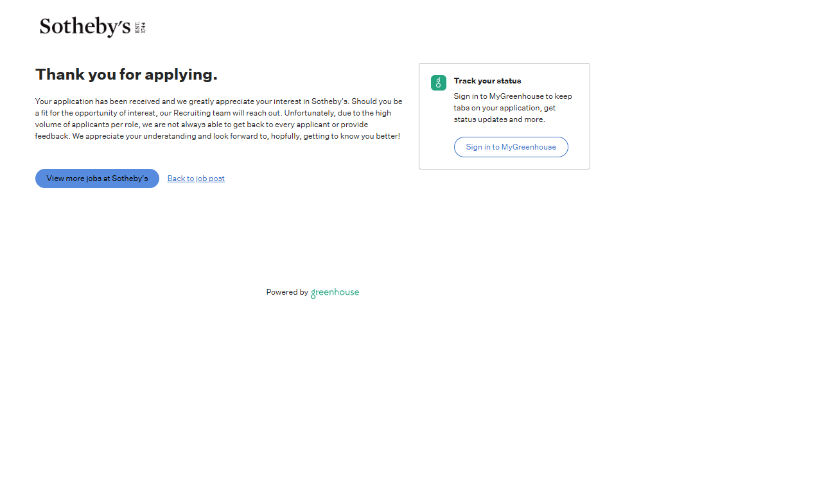Click the line 'tabs on your application, get'
Image resolution: width=833 pixels, height=504 pixels.
point(504,108)
